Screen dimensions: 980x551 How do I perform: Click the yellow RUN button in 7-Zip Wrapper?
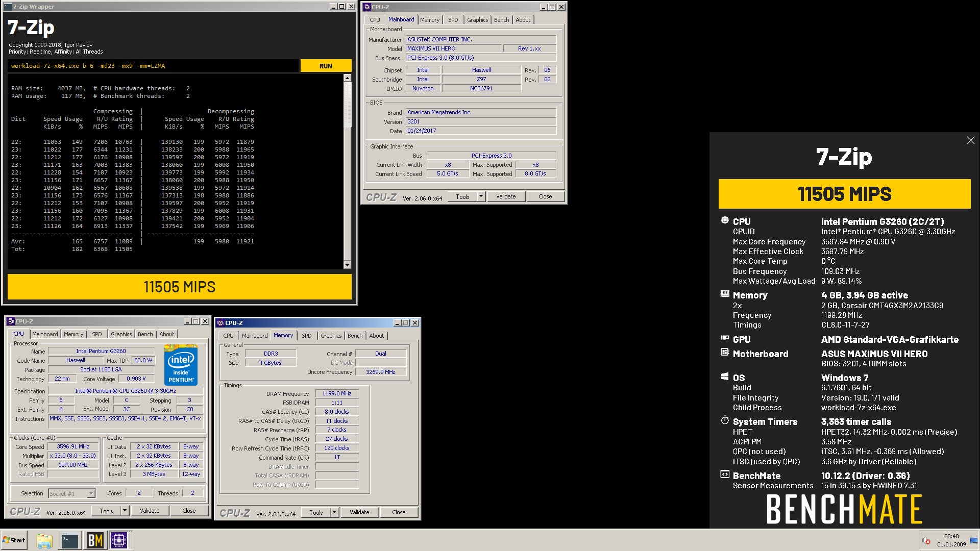tap(326, 66)
